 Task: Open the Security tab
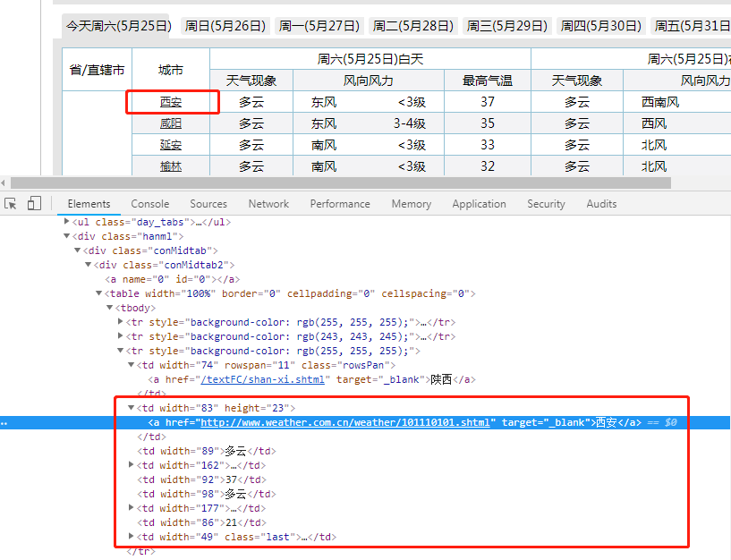[546, 204]
